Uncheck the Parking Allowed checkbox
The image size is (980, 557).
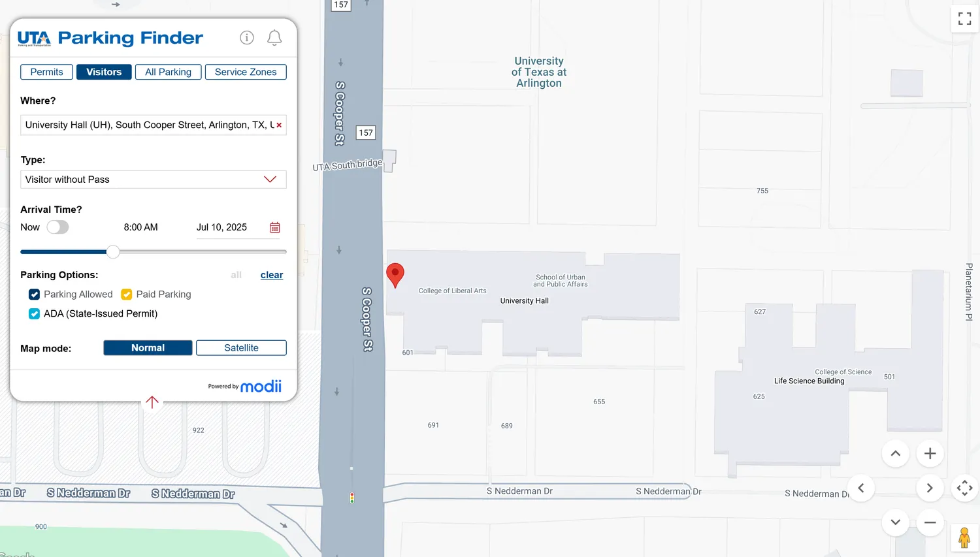[x=35, y=294]
